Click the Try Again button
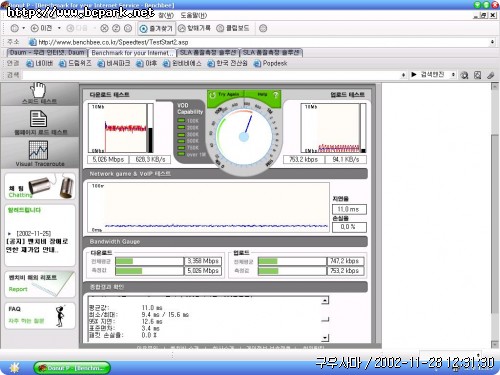 click(x=225, y=95)
